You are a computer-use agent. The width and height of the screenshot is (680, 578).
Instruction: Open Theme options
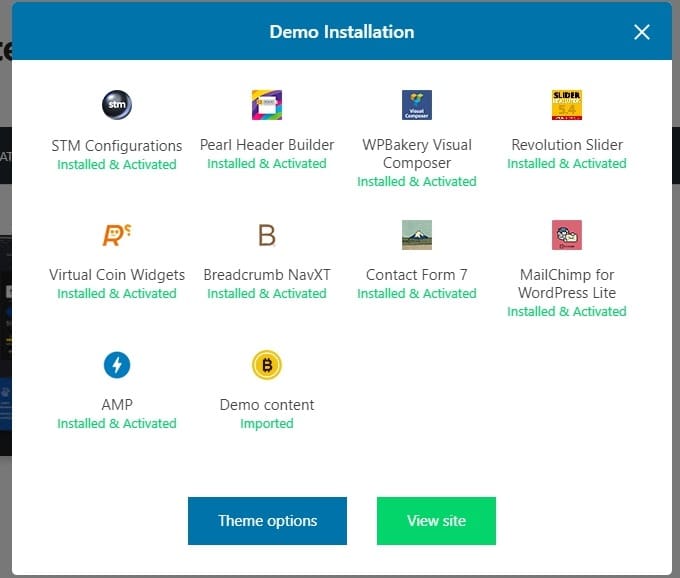267,521
